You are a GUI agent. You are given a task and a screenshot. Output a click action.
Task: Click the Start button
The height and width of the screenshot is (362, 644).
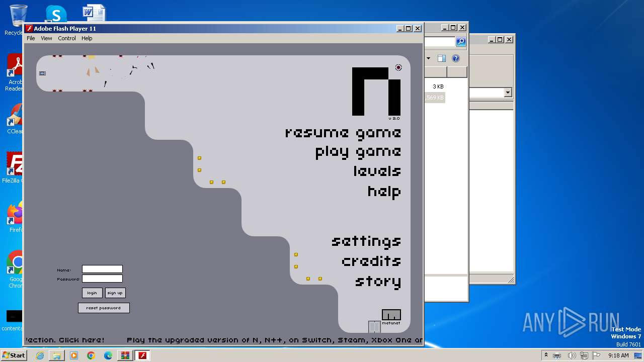point(14,355)
